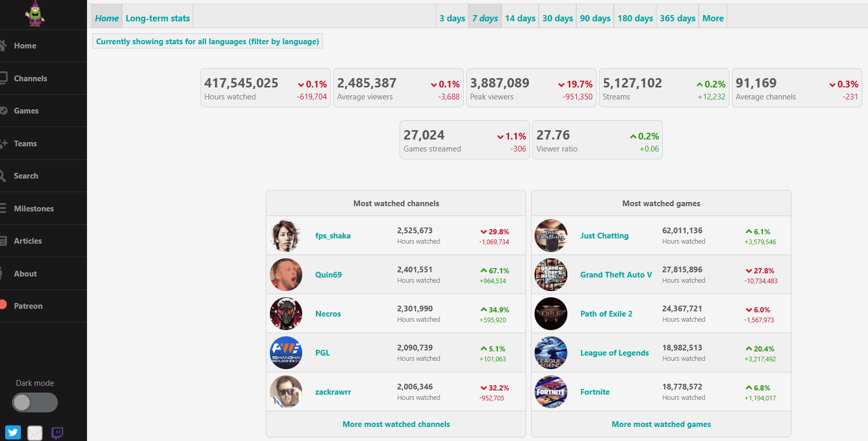This screenshot has height=441, width=868.
Task: Toggle the Dark mode switch
Action: 35,402
